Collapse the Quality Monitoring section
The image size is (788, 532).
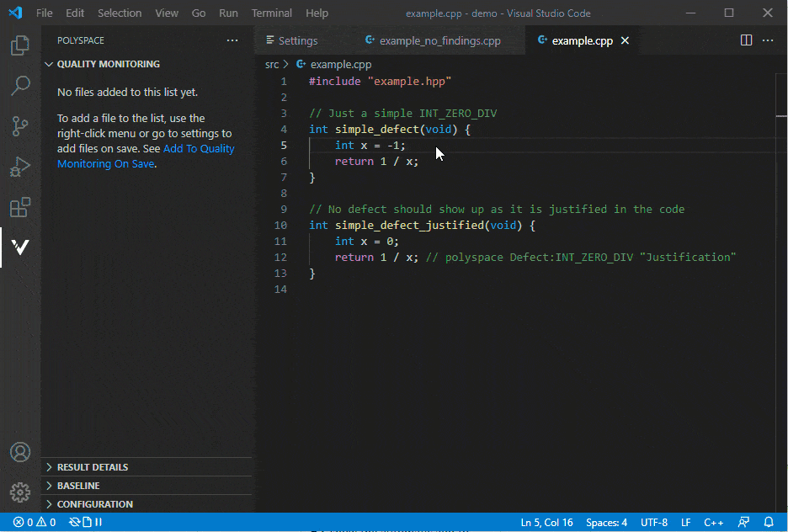pos(108,64)
